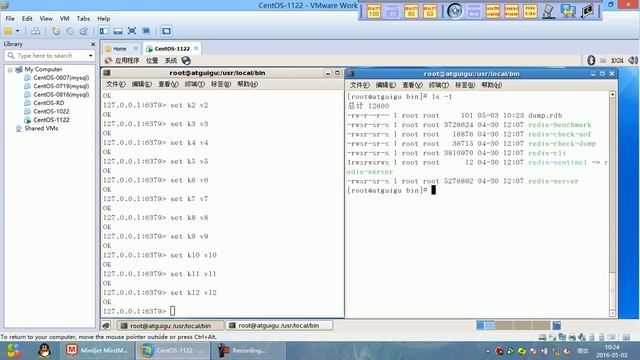
Task: Open the Edit menu in VMware
Action: 27,18
